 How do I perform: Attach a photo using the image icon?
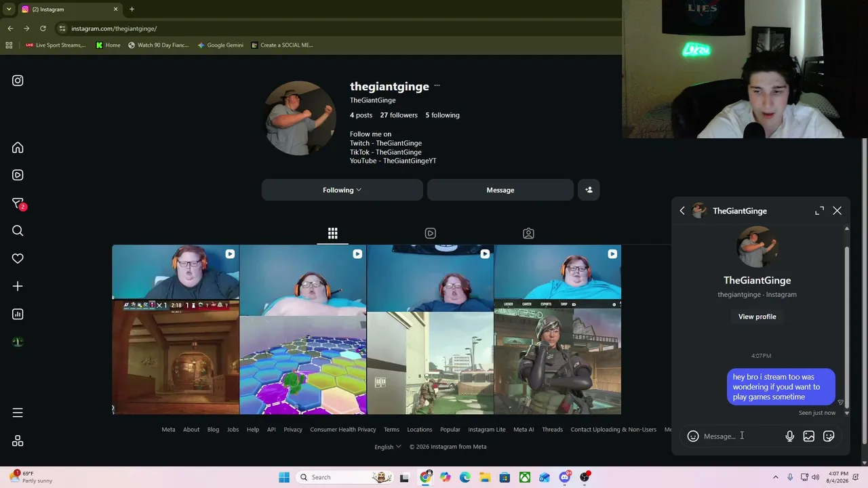coord(809,436)
